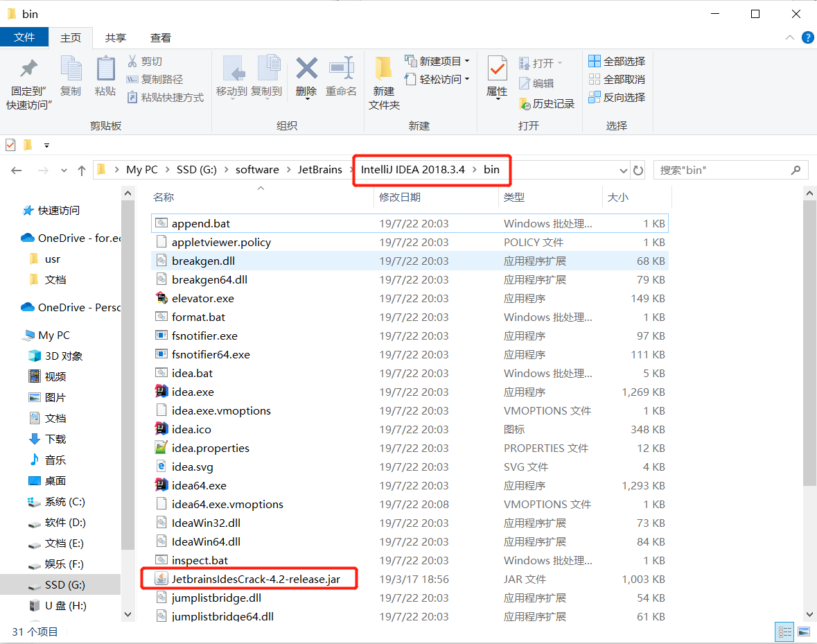Click file list vertical scrollbar down arrow
The height and width of the screenshot is (644, 817).
pyautogui.click(x=809, y=615)
